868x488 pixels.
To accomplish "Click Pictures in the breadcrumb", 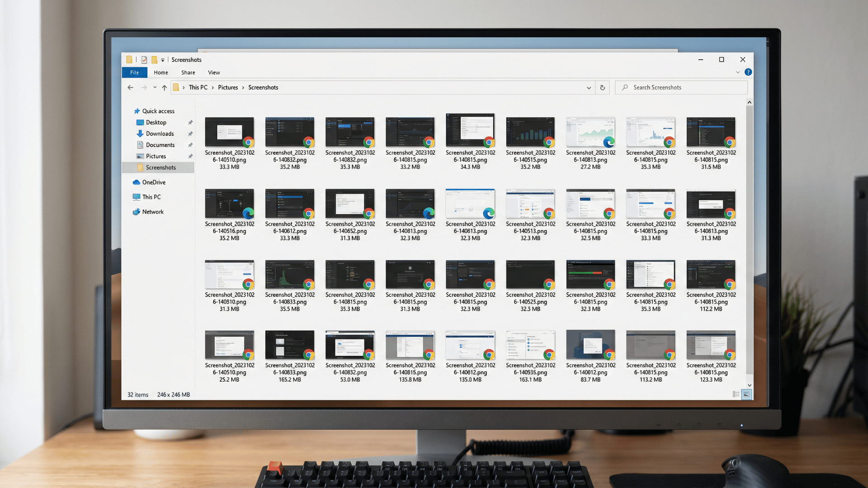I will click(228, 88).
